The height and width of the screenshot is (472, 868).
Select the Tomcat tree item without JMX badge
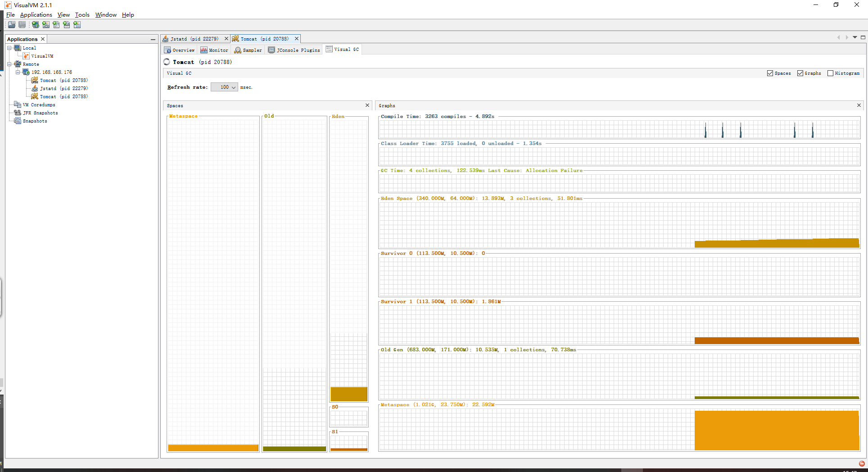[59, 96]
